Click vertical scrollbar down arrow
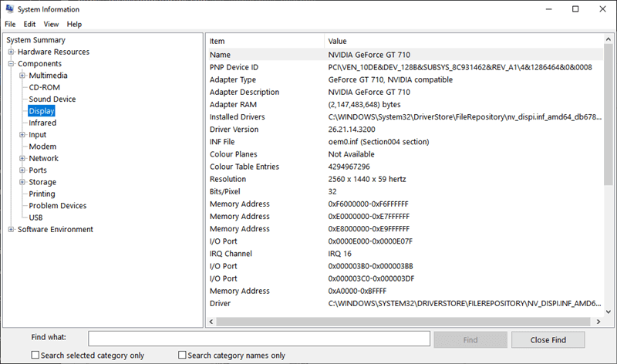The image size is (617, 364). [609, 312]
